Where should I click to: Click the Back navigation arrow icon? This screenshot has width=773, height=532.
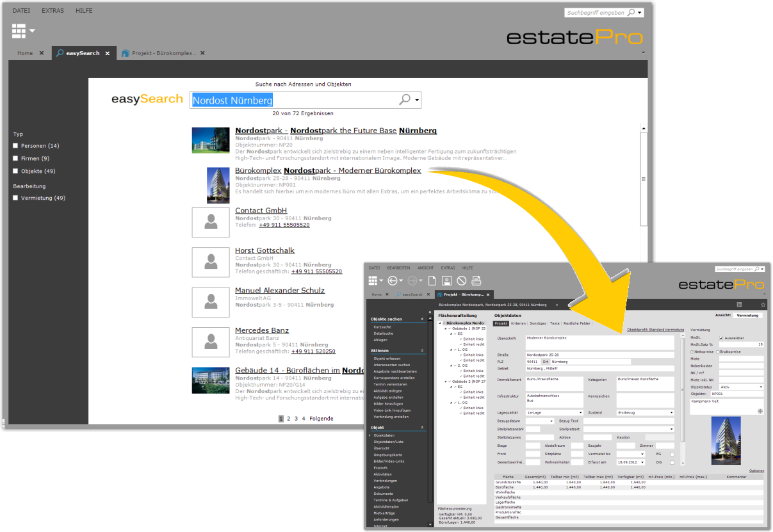coord(392,280)
